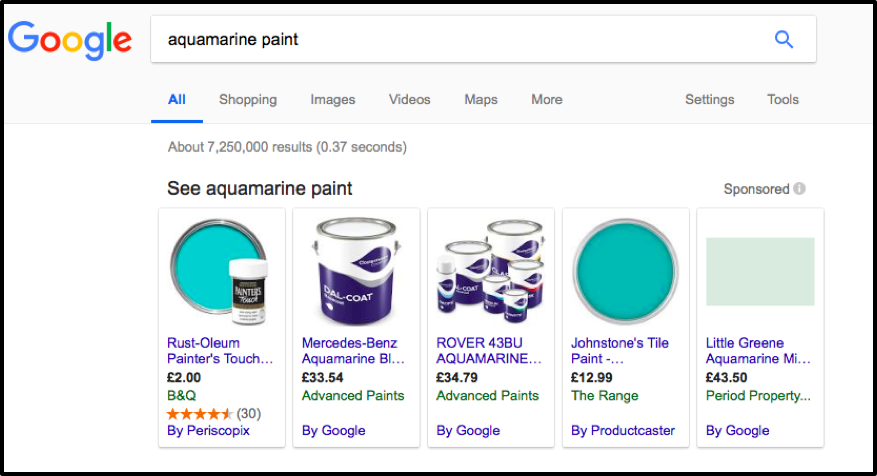Open Mercedes-Benz Aquamarine paint link
877x476 pixels.
click(354, 350)
